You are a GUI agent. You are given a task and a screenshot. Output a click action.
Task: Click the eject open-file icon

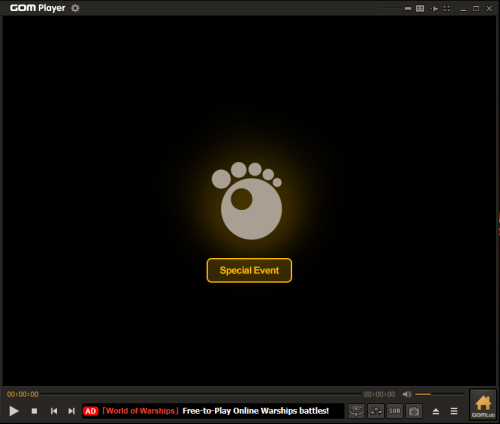436,411
